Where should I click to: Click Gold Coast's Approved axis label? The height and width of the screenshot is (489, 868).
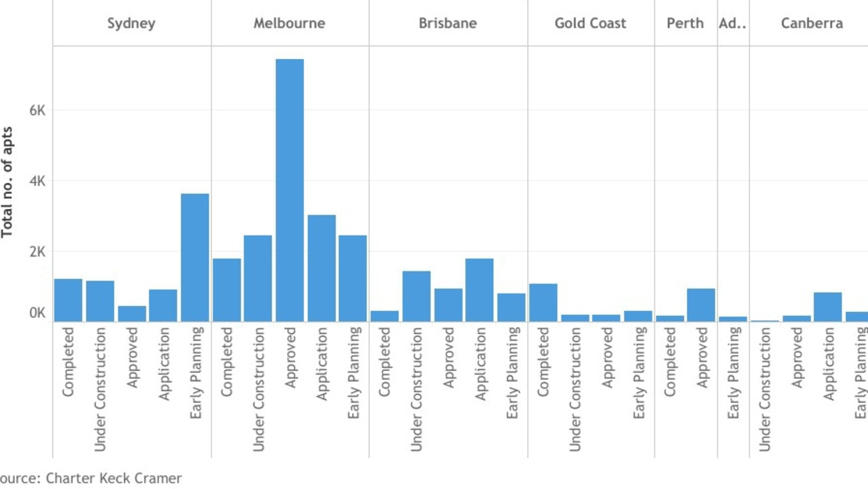click(607, 357)
